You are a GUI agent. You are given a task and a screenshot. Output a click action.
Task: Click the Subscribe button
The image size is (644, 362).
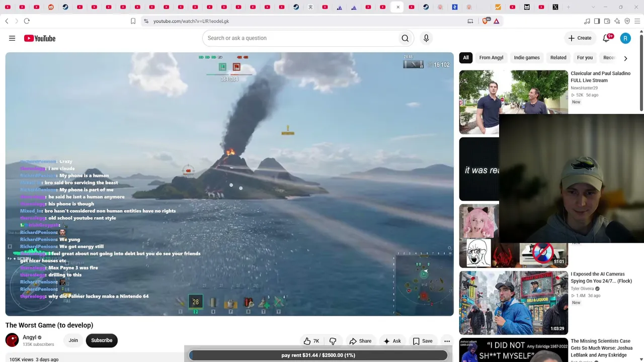click(102, 340)
